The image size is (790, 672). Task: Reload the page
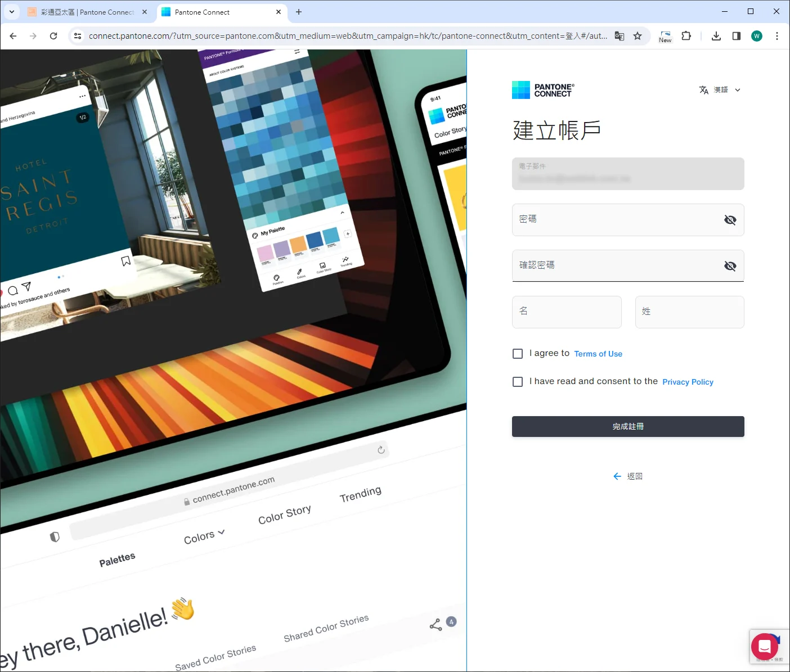pos(53,36)
